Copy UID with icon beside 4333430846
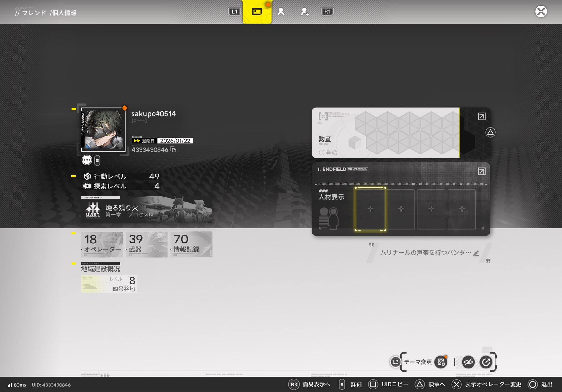This screenshot has width=562, height=392. click(173, 150)
